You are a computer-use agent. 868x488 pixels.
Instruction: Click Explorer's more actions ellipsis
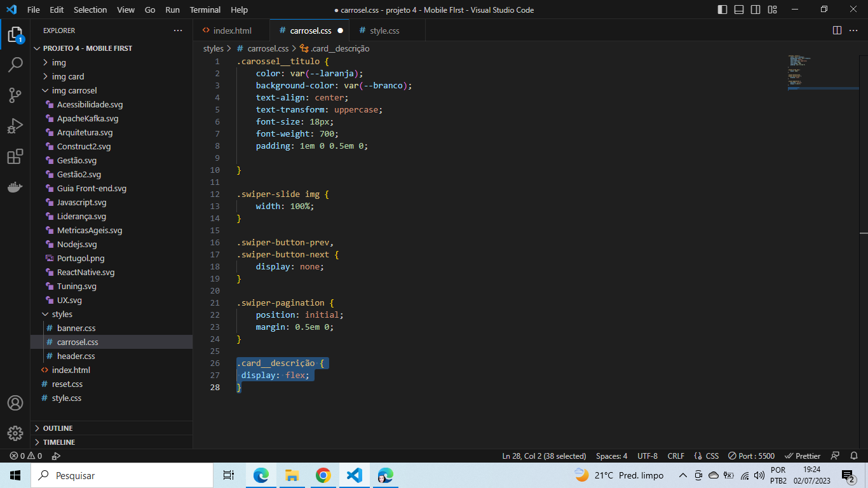(178, 30)
